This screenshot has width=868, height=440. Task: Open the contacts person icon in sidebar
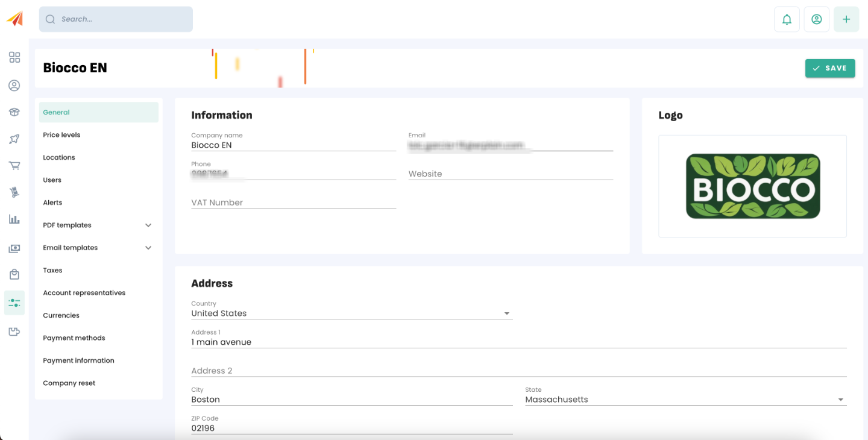pos(14,86)
